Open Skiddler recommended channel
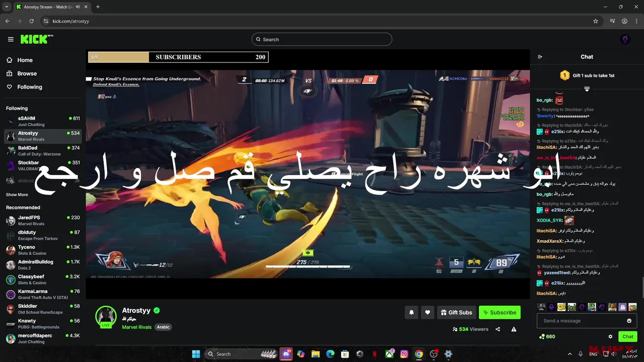 pyautogui.click(x=43, y=309)
